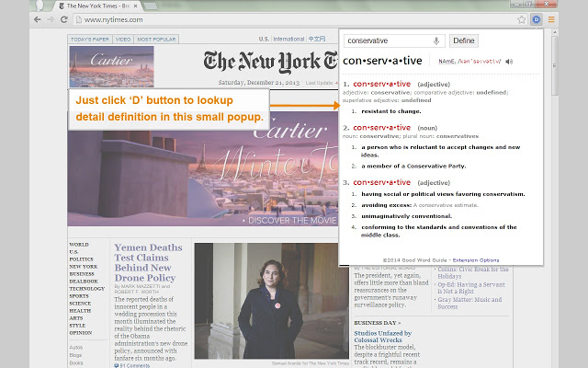Open the article's comments link
588x368 pixels.
[x=132, y=365]
